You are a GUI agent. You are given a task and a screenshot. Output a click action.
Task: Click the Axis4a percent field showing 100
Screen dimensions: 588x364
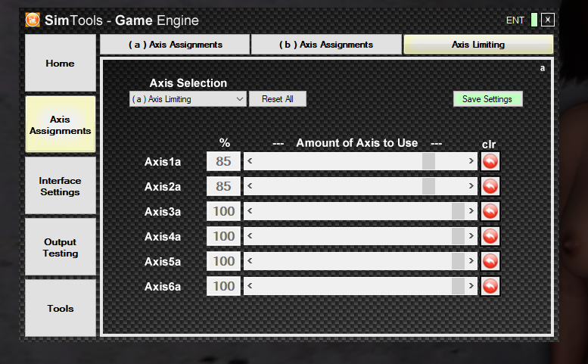point(223,237)
